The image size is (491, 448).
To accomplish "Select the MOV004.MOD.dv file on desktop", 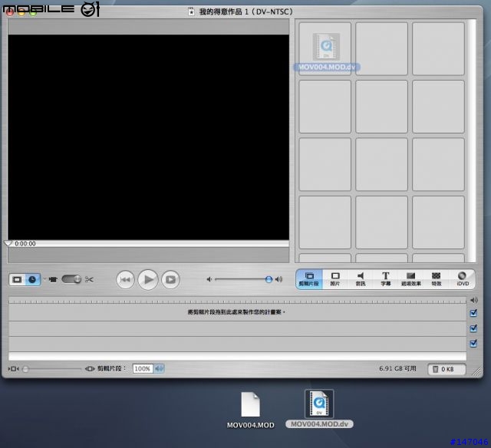I will pos(319,409).
